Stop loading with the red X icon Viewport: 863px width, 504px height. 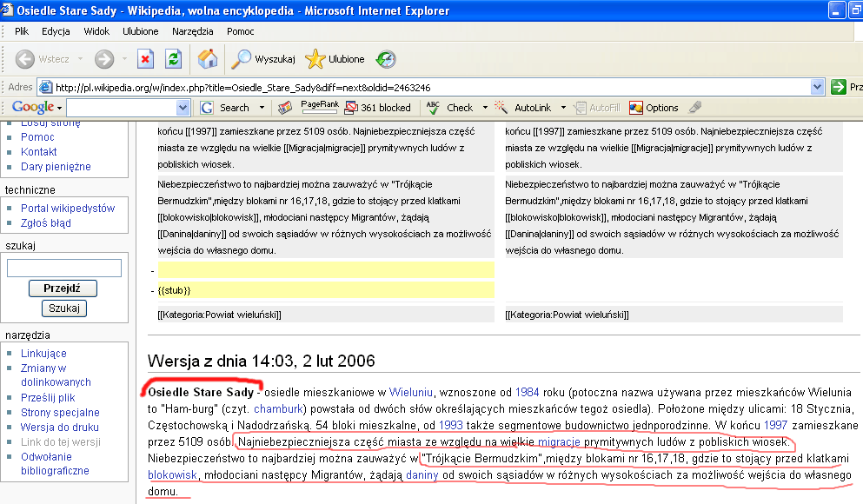pyautogui.click(x=145, y=59)
